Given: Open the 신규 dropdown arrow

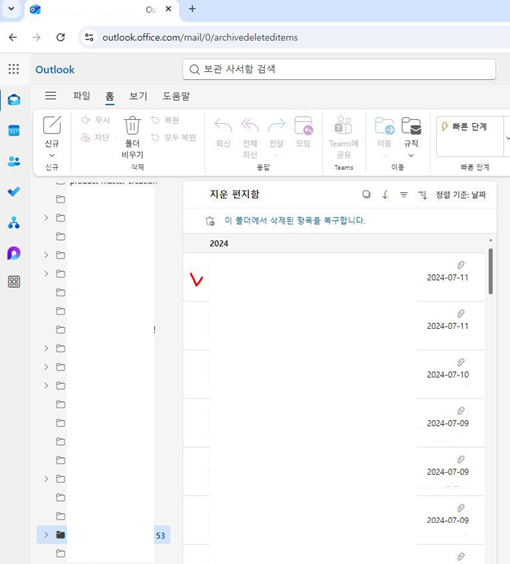Looking at the screenshot, I should pos(52,155).
